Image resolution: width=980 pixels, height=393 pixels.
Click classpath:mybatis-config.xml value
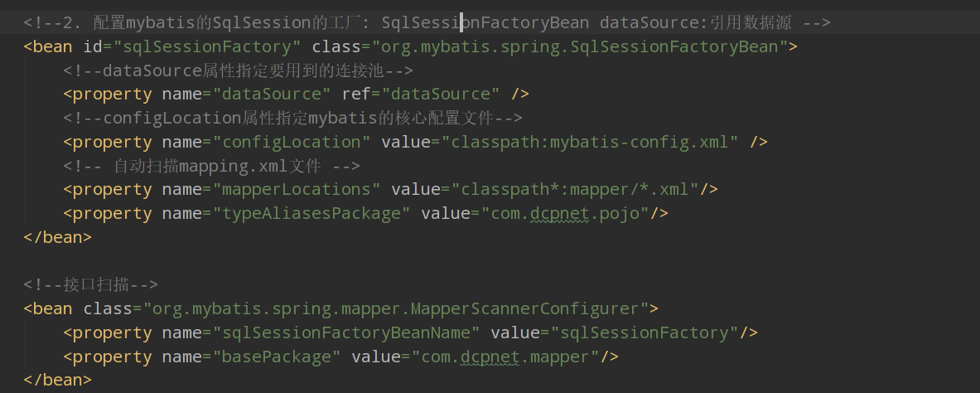coord(589,142)
